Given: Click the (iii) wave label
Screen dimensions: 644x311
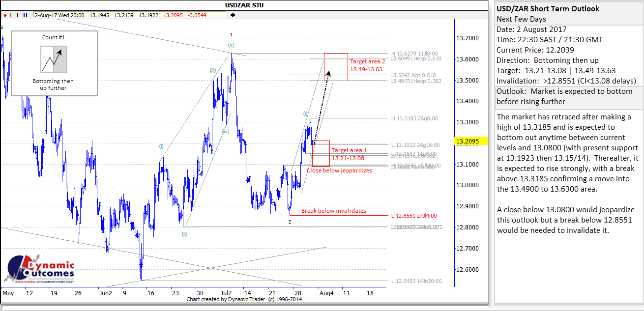Looking at the screenshot, I should click(x=213, y=70).
